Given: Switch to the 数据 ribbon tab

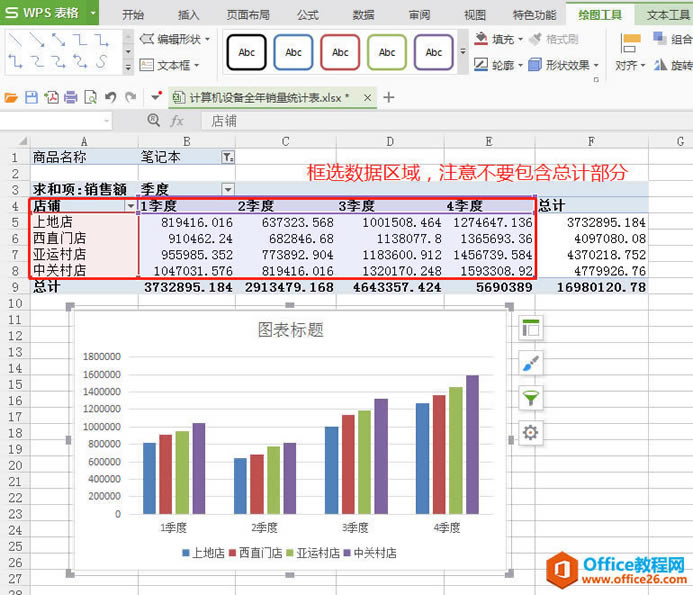Looking at the screenshot, I should pyautogui.click(x=363, y=15).
